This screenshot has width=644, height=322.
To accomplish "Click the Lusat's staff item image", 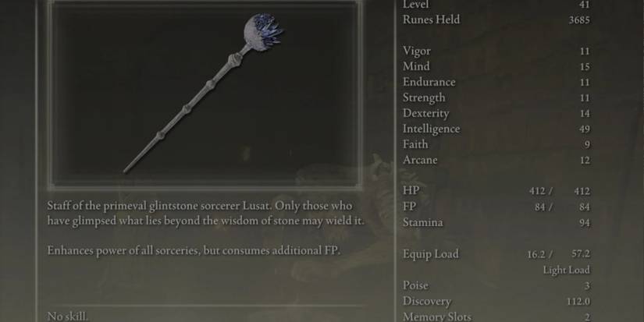I will pos(204,93).
